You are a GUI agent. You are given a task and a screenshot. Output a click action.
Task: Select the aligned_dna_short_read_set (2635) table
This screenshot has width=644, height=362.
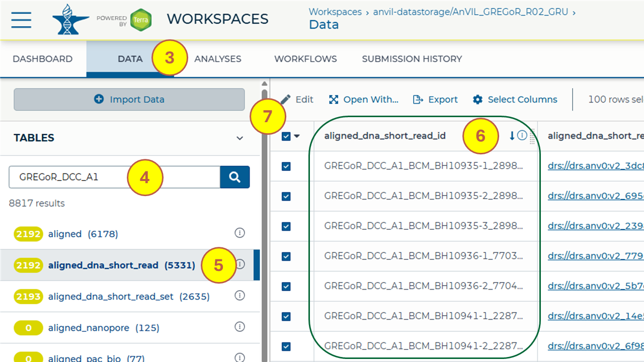130,296
